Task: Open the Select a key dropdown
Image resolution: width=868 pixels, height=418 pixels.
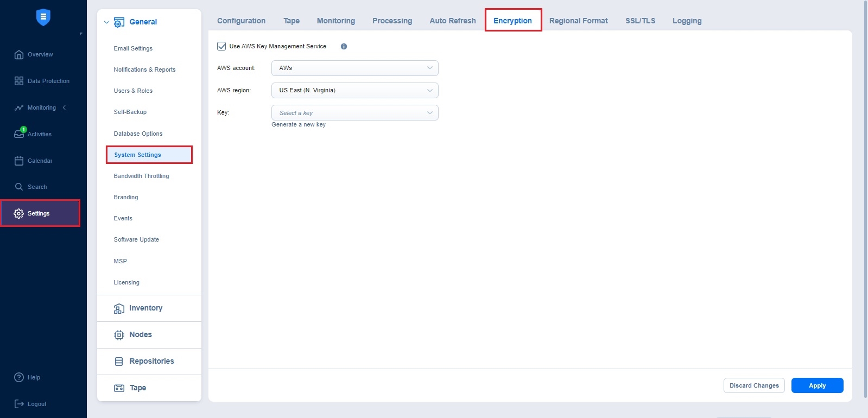Action: tap(354, 113)
